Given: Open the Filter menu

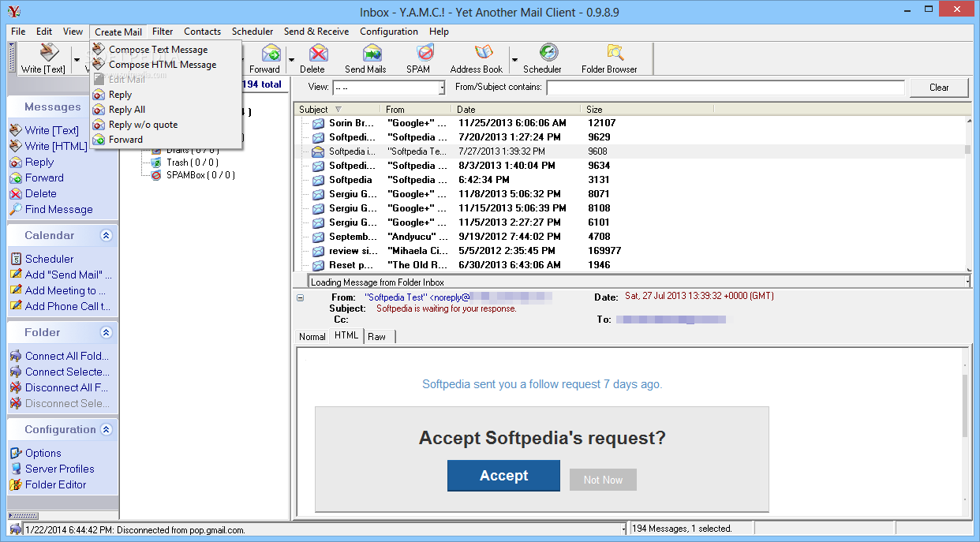Looking at the screenshot, I should [163, 32].
